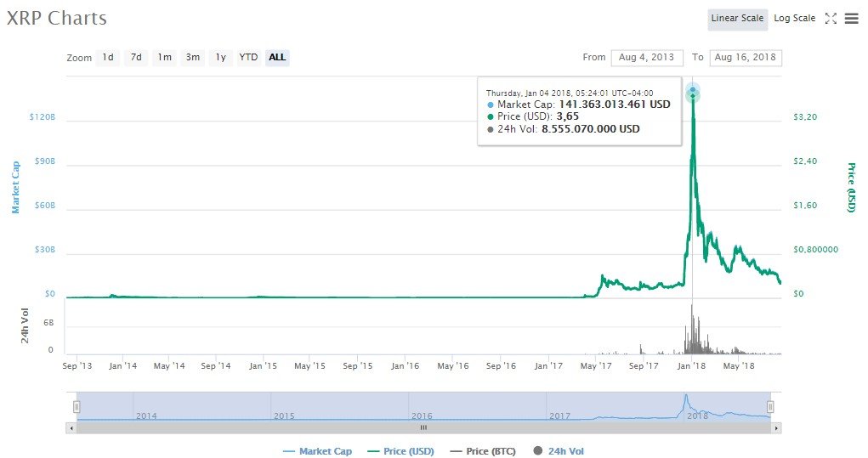The width and height of the screenshot is (868, 458).
Task: Edit the To date field
Action: (745, 57)
